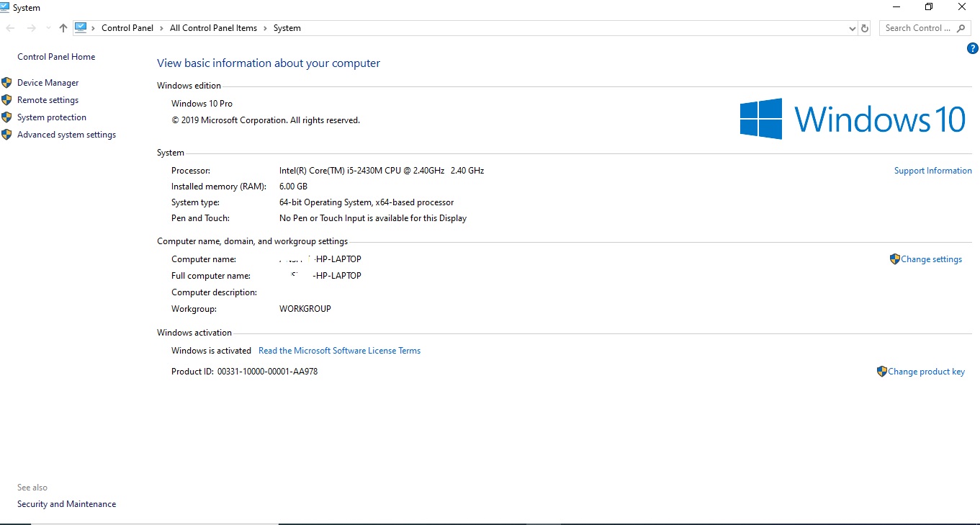Open Security and Maintenance link
This screenshot has height=525, width=980.
click(66, 504)
